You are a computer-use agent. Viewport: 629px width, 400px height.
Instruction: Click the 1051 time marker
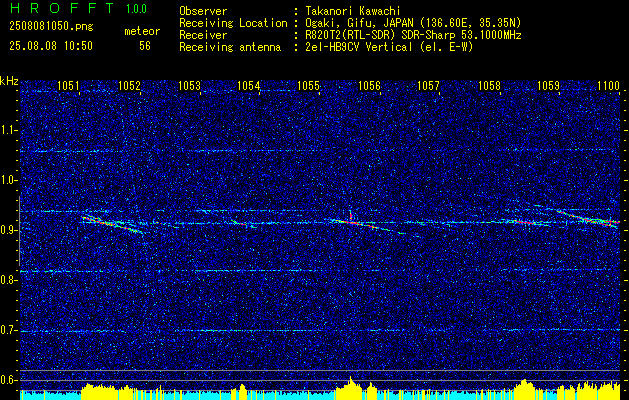pyautogui.click(x=68, y=85)
